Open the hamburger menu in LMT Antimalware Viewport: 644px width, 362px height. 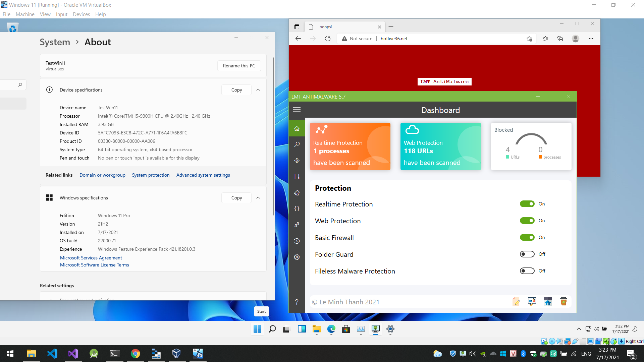pos(297,110)
